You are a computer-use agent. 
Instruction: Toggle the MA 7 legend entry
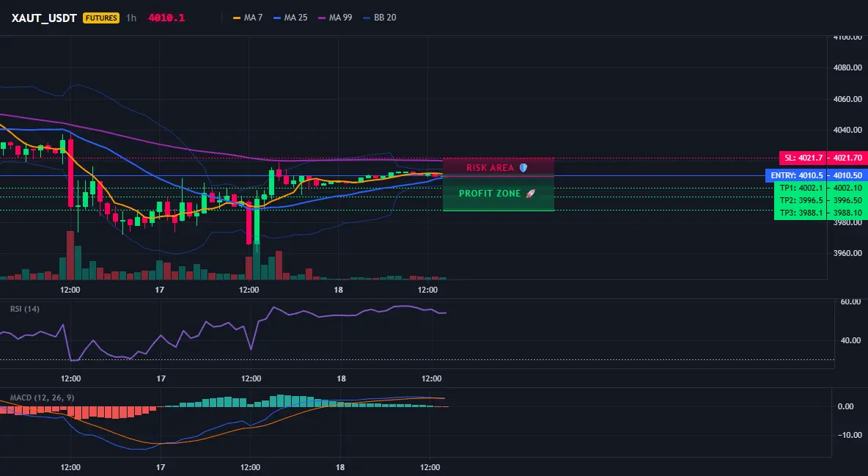click(x=248, y=18)
